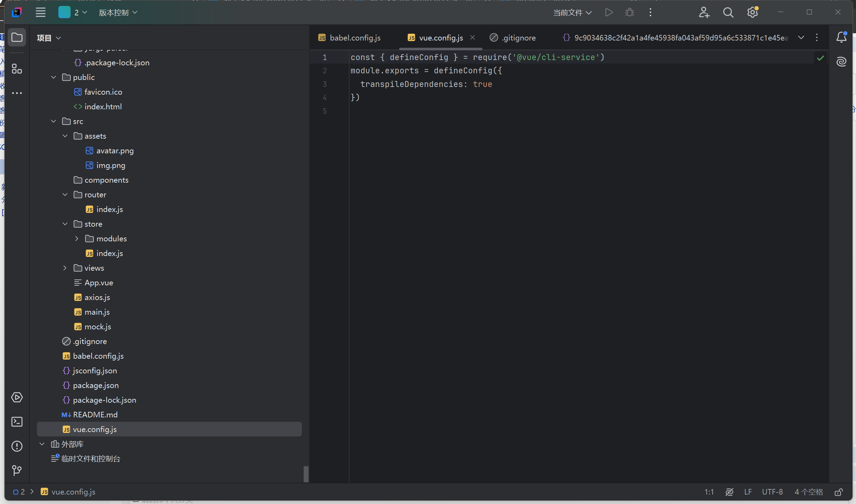Open the IDE settings gear
856x504 pixels.
(x=753, y=13)
